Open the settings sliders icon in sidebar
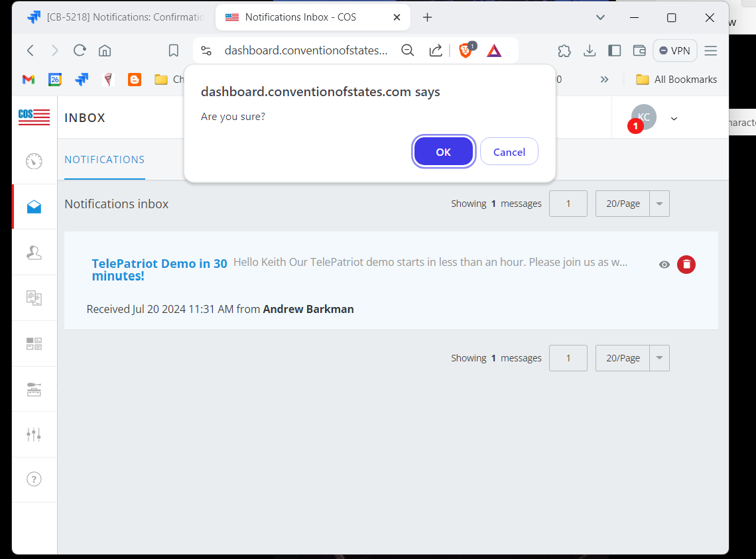This screenshot has width=756, height=559. point(34,434)
